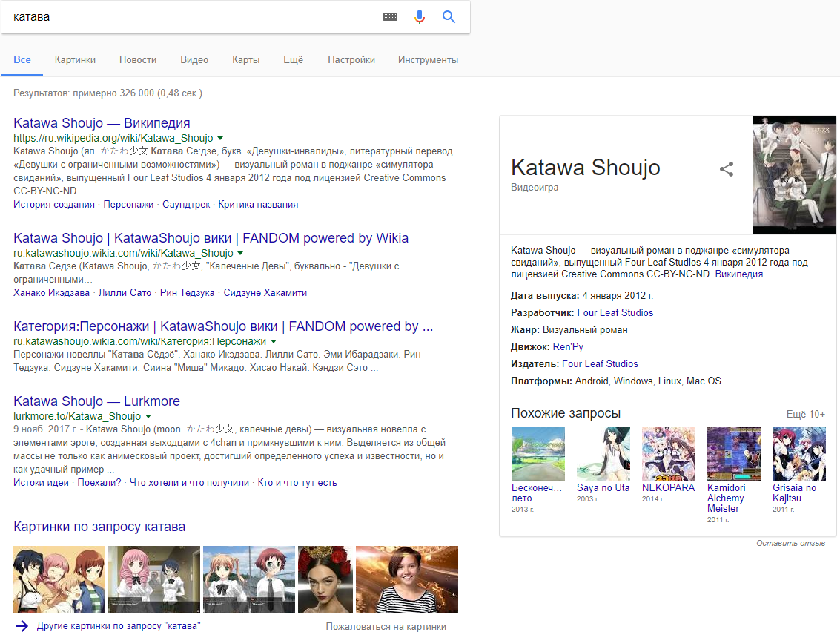The image size is (840, 632).
Task: Open image thumbnail of blonde and red-haired girls
Action: pos(249,579)
